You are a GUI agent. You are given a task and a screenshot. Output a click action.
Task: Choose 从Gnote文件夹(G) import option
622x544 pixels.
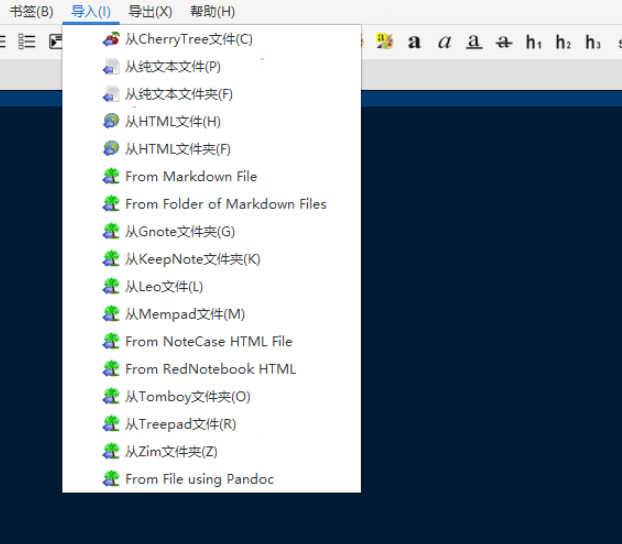[x=211, y=231]
